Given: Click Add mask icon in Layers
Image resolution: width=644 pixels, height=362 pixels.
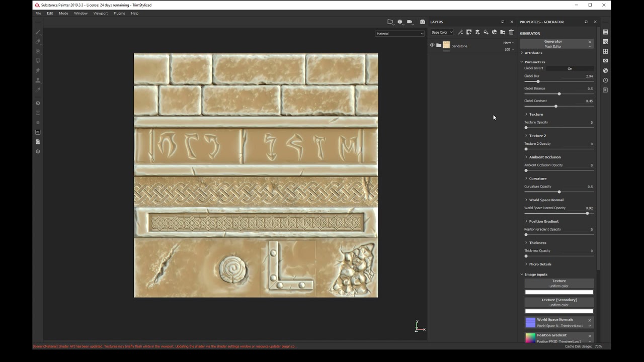Looking at the screenshot, I should point(469,32).
